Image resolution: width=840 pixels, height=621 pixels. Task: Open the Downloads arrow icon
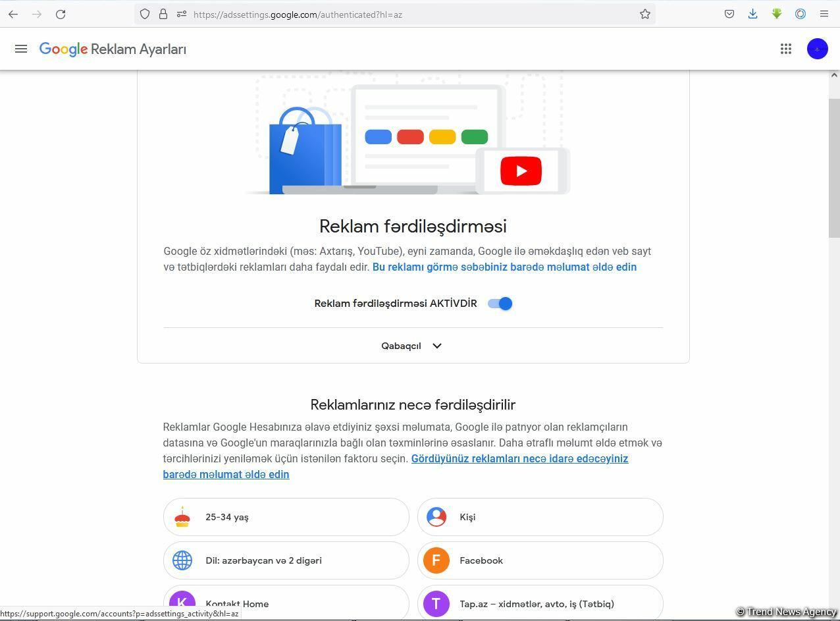click(x=753, y=14)
